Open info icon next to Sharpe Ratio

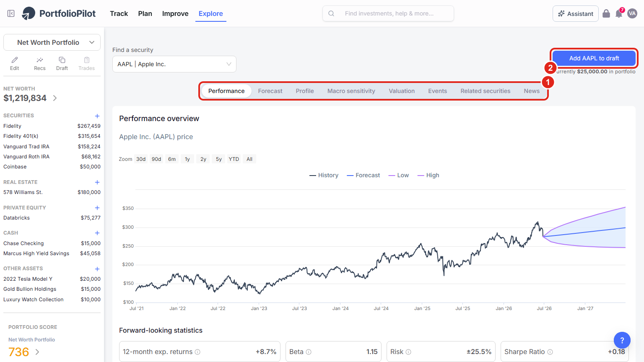[x=550, y=352]
